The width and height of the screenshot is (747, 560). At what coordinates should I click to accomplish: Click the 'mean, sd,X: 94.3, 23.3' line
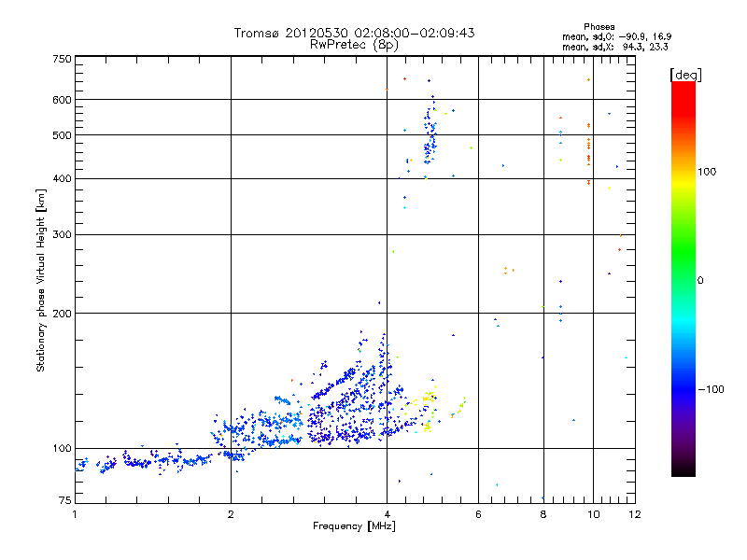click(615, 47)
